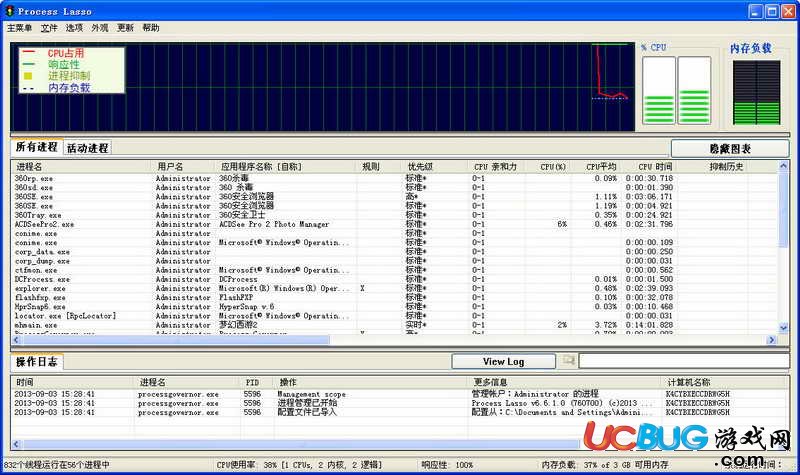
Task: Focus the log search input field
Action: pos(684,361)
